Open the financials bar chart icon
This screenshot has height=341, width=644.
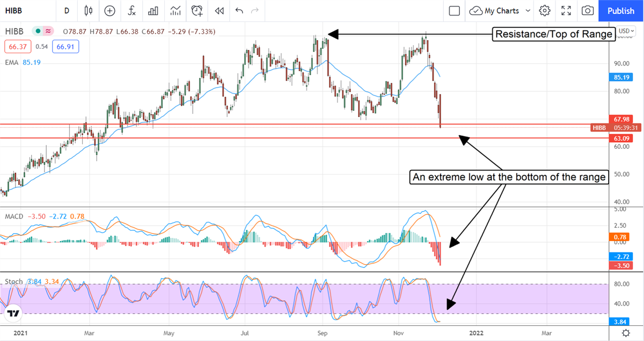coord(153,10)
